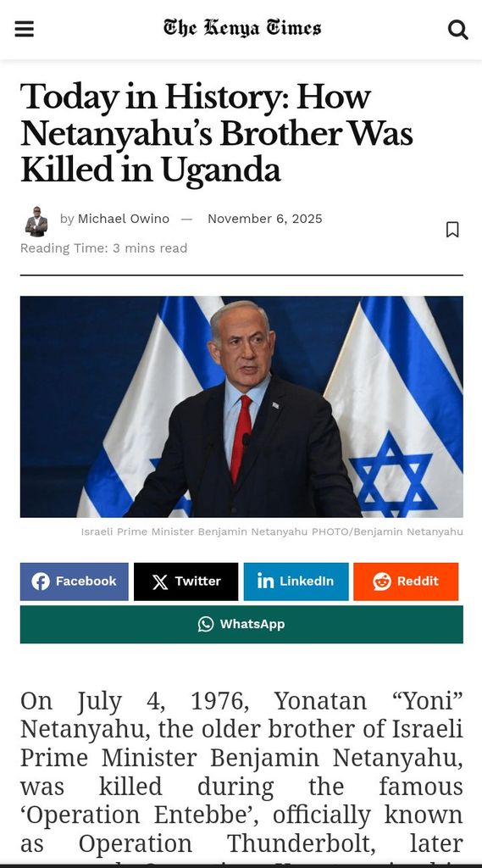Share article on LinkedIn button
The width and height of the screenshot is (482, 868).
point(296,581)
